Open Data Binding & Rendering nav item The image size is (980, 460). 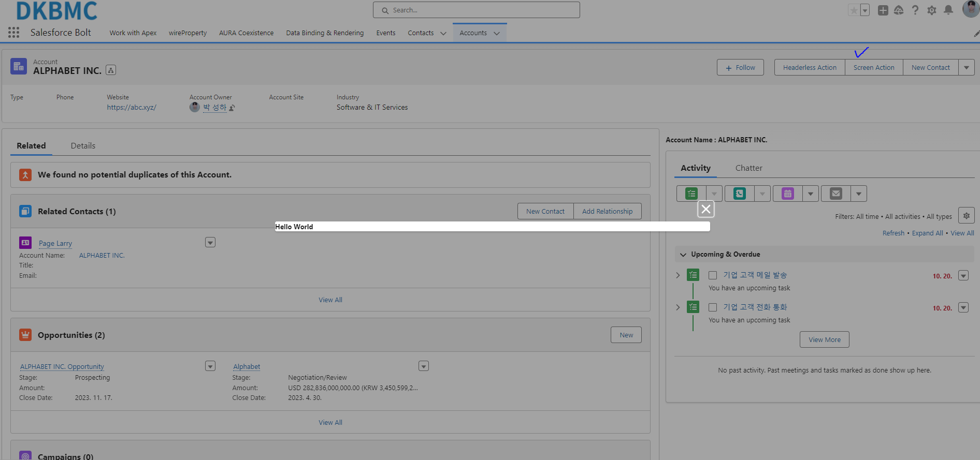tap(325, 33)
